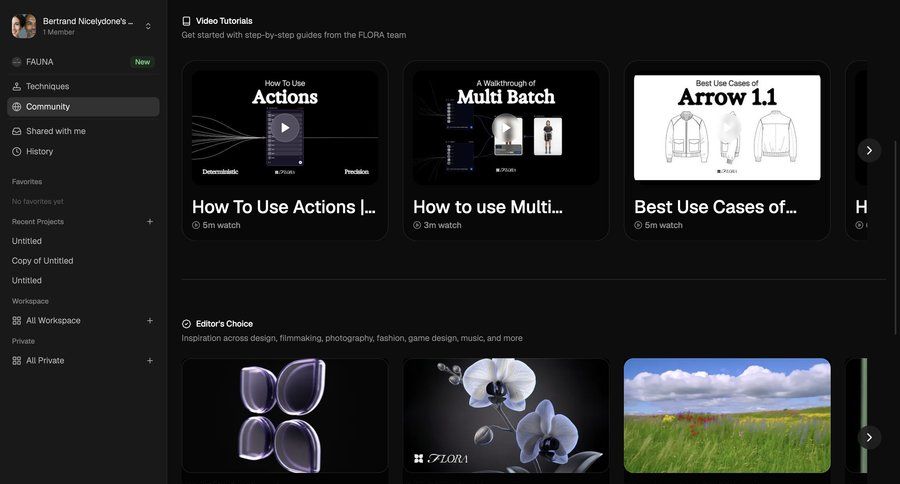
Task: Click the Recent Projects label
Action: (38, 222)
